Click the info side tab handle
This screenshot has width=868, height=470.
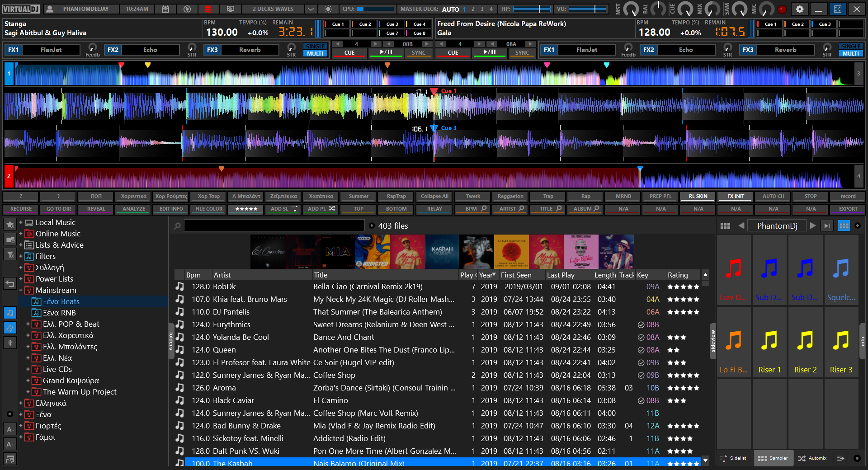click(x=862, y=341)
